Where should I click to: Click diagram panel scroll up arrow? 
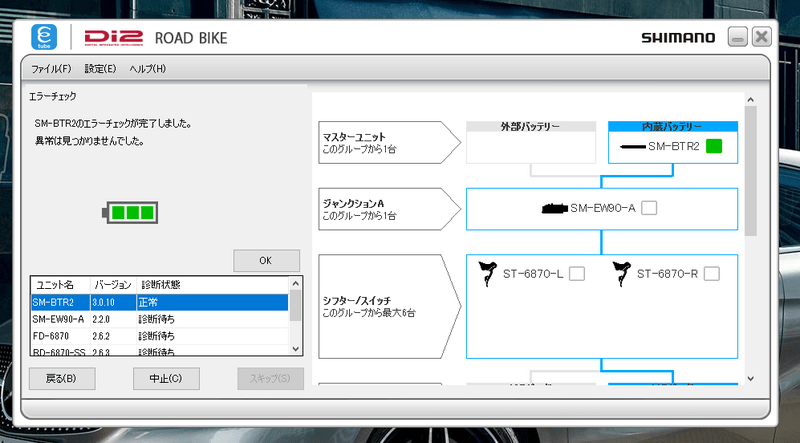pos(750,100)
